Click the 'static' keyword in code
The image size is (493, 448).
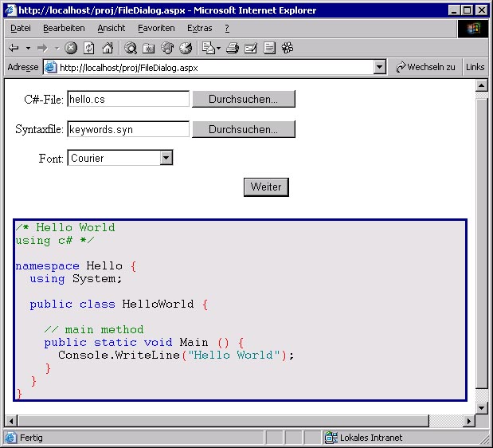pyautogui.click(x=115, y=343)
